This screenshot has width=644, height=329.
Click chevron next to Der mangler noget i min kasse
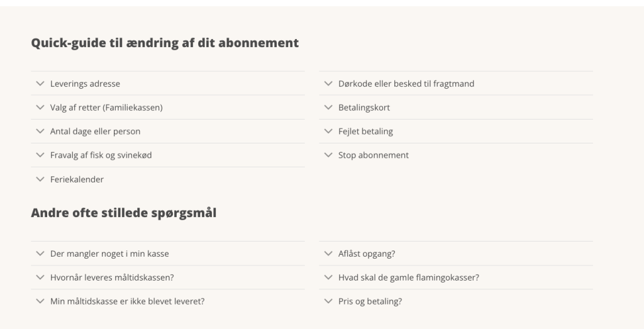tap(40, 254)
